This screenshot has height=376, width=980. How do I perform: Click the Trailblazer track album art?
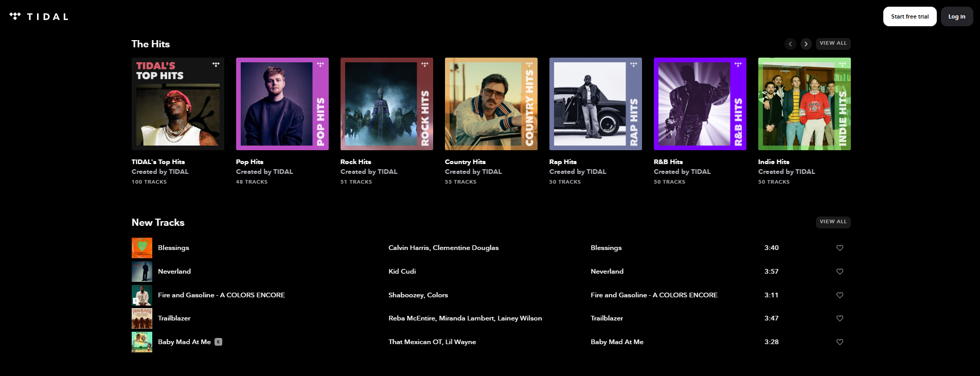pos(142,318)
